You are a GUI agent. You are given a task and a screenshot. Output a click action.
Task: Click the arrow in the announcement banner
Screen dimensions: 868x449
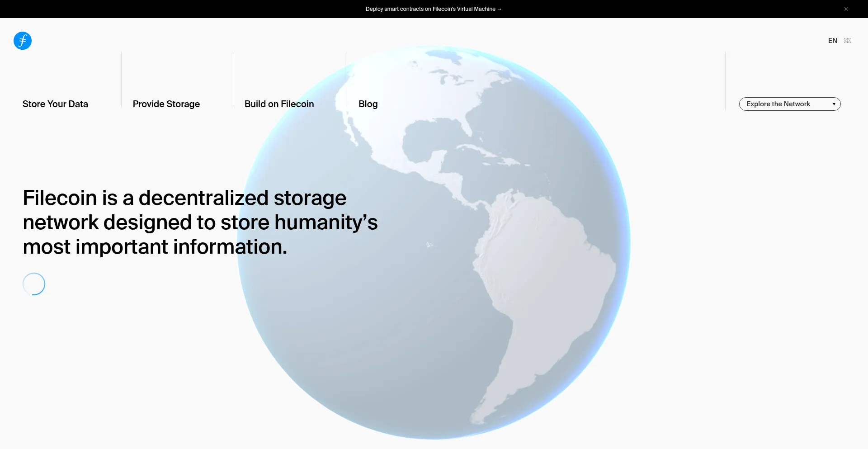pos(500,9)
